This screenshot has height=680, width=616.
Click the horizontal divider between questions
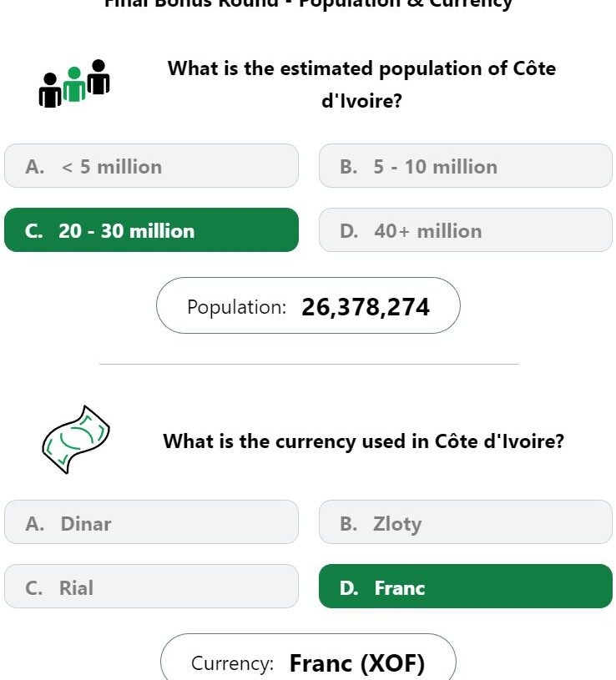(309, 365)
